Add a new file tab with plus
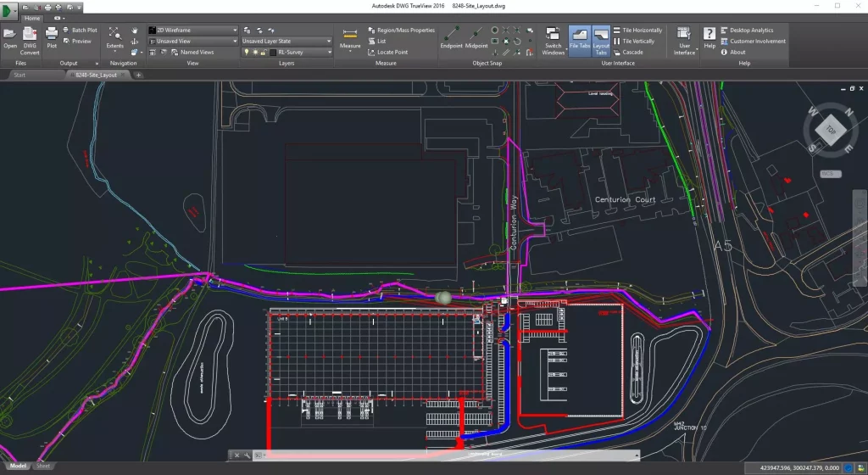 tap(138, 75)
